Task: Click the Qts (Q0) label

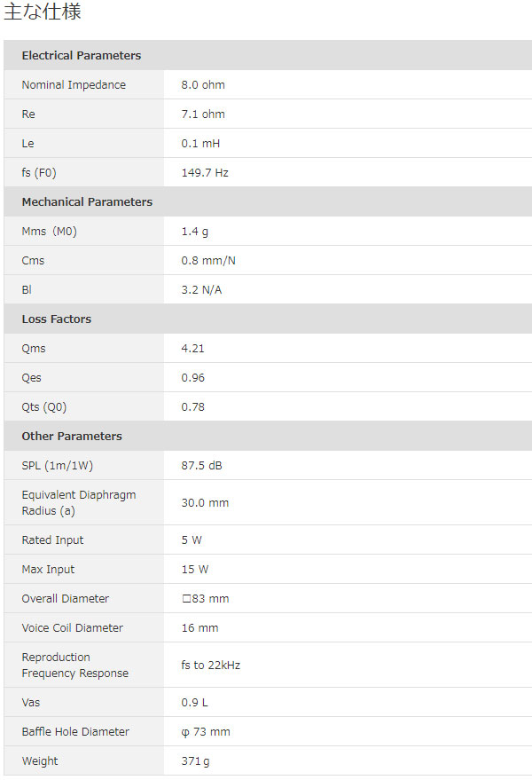Action: pos(44,407)
